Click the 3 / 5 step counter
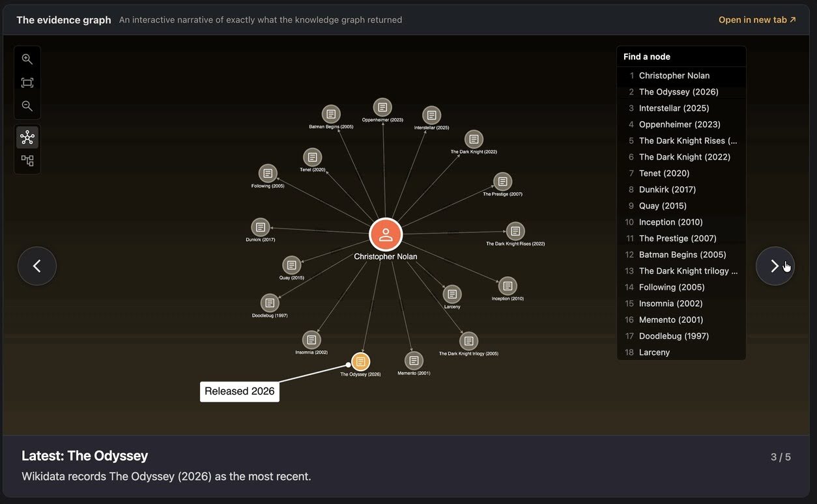 point(781,457)
